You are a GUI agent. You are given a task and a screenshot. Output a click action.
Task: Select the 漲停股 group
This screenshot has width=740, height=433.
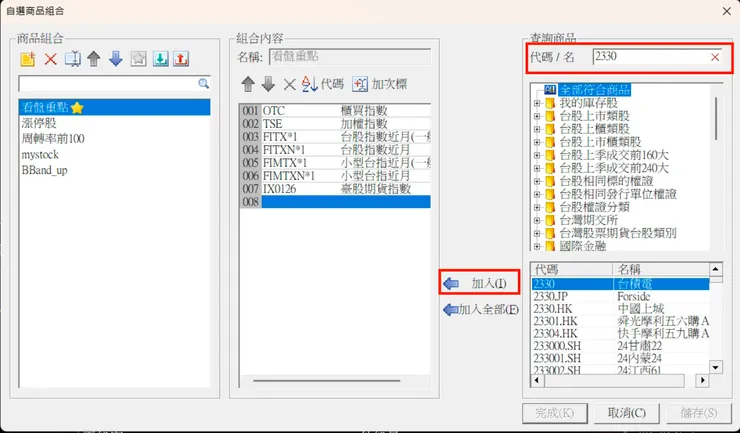[114, 123]
